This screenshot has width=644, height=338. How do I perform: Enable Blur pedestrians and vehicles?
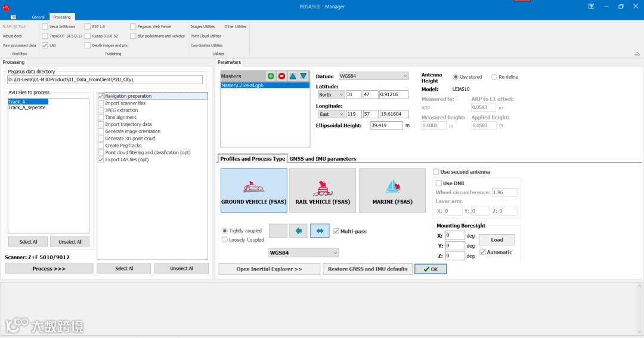133,36
